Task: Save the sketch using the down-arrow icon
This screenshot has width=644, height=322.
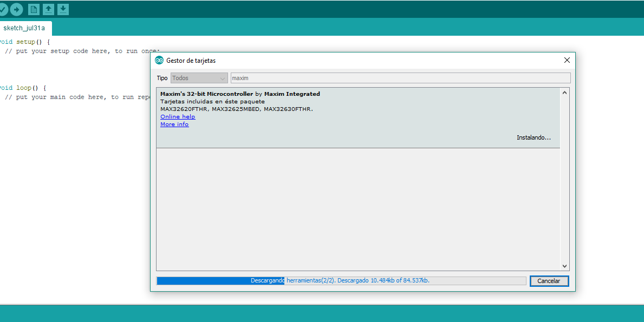Action: (x=63, y=9)
